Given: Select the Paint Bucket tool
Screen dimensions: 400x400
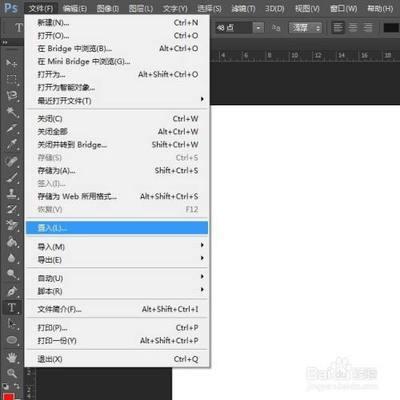Looking at the screenshot, I should pyautogui.click(x=12, y=242).
